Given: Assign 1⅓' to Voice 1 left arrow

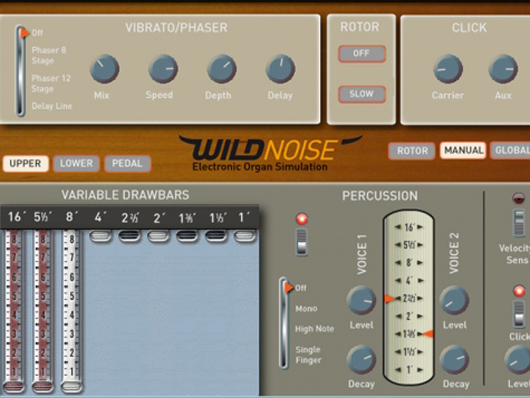Looking at the screenshot, I should (398, 352).
